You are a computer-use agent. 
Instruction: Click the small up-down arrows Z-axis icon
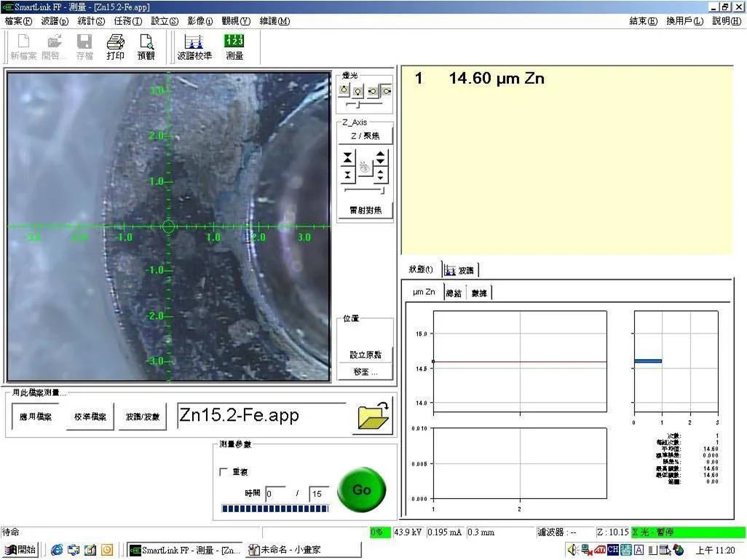pos(380,176)
